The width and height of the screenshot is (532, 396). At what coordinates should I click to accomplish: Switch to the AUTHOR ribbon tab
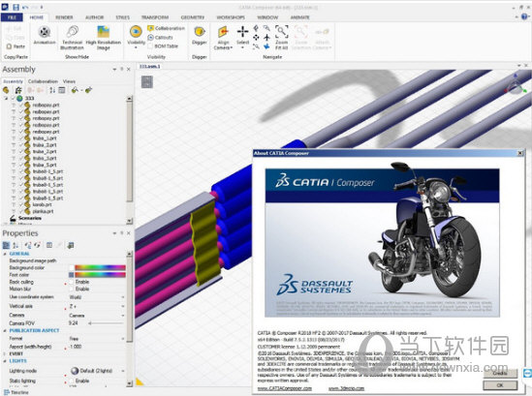coord(94,17)
